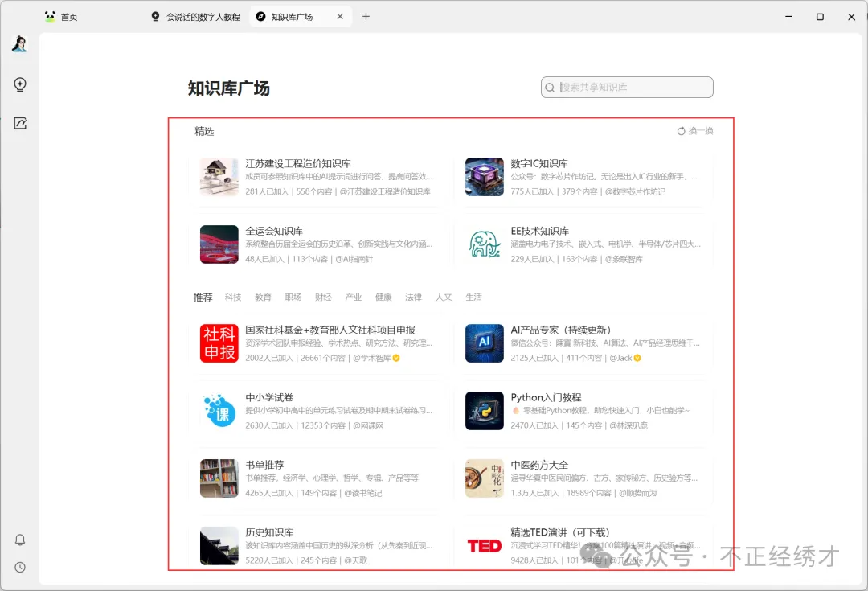Select the 科技 category
This screenshot has width=868, height=591.
coord(233,298)
